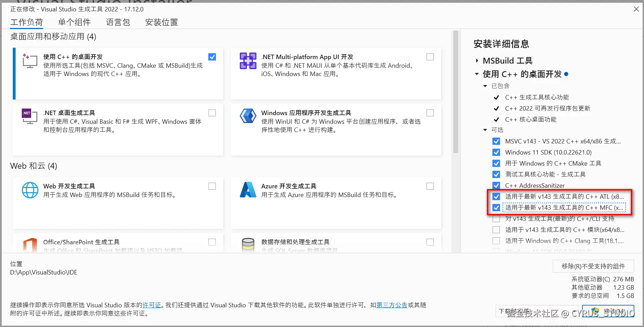Check the v143 C++ 模块 component
The width and height of the screenshot is (644, 327).
click(x=496, y=230)
